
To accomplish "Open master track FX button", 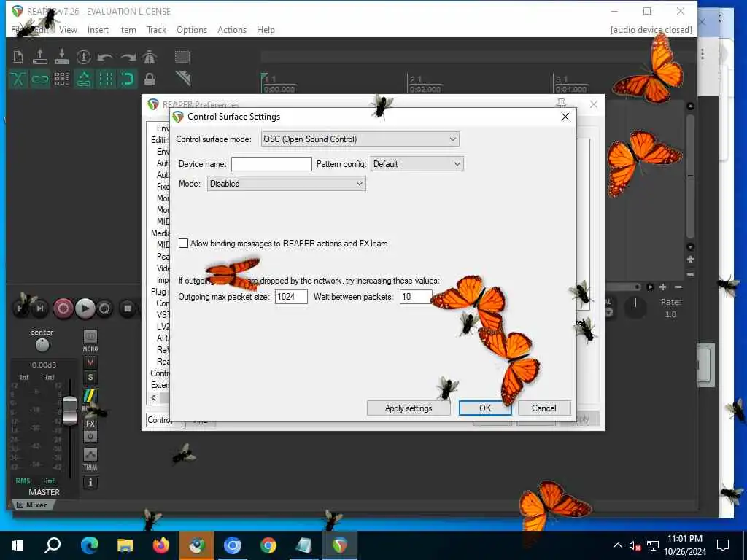I will click(x=90, y=424).
